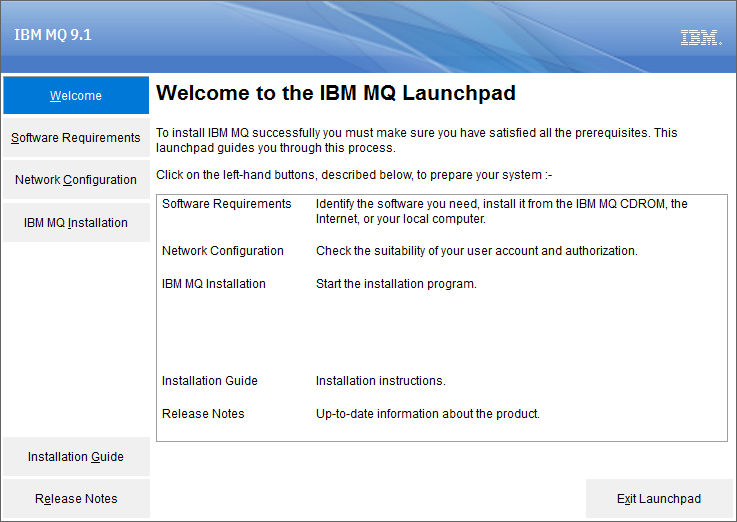This screenshot has height=522, width=737.
Task: Open the Installation Guide button
Action: coord(76,456)
